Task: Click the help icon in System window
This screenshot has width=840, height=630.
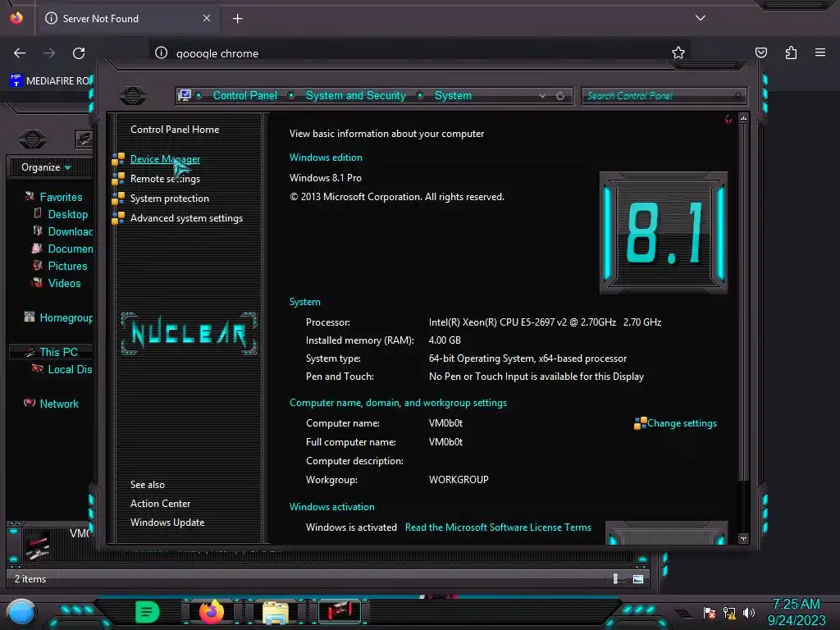Action: click(728, 119)
